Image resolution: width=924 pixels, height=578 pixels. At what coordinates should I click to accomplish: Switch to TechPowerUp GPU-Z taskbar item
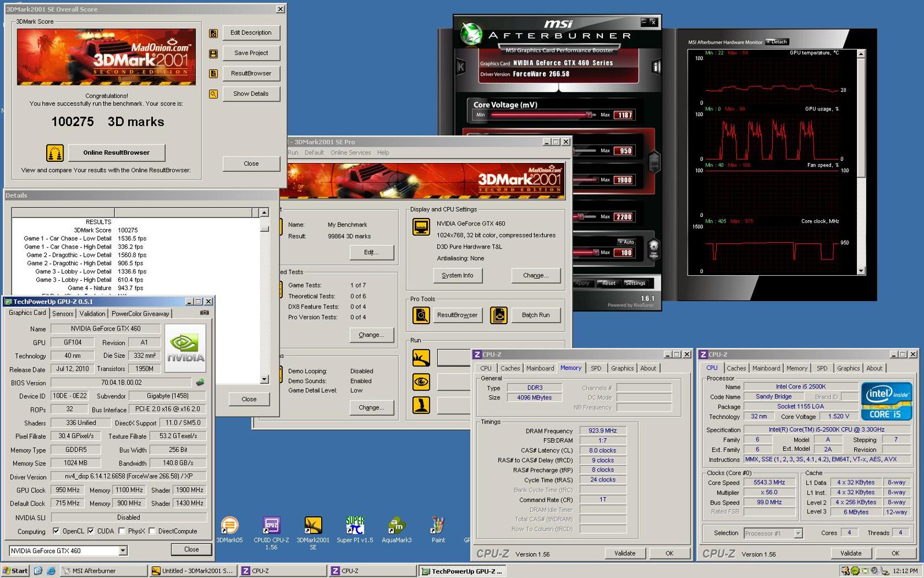(462, 570)
